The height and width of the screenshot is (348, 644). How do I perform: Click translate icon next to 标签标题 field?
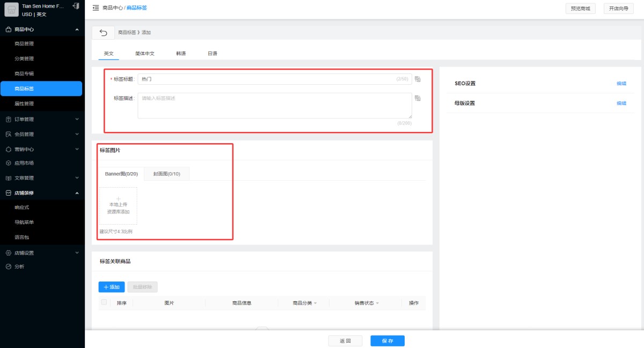tap(418, 79)
